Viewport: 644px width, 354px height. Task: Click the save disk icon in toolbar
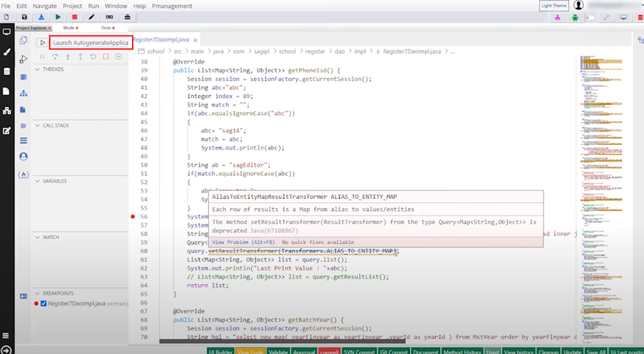tap(24, 17)
